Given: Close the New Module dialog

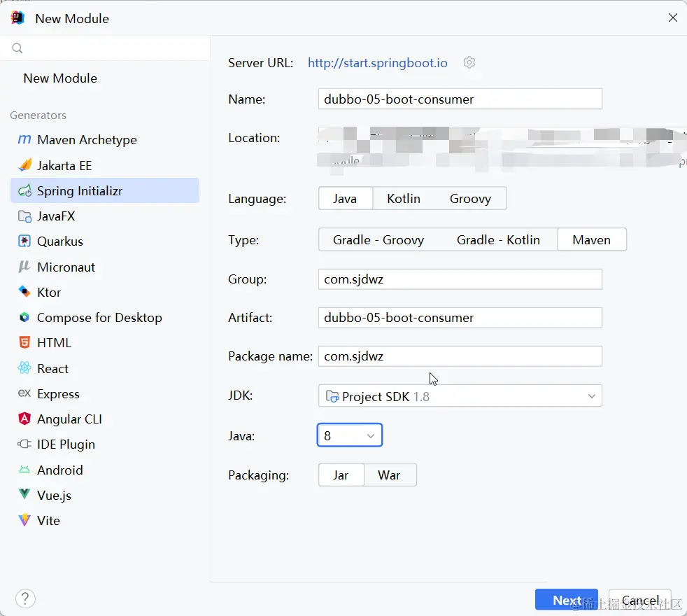Looking at the screenshot, I should [x=673, y=17].
